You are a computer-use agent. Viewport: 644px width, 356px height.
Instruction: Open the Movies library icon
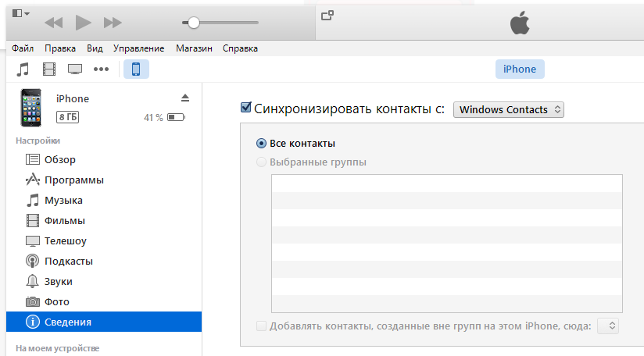coord(49,69)
